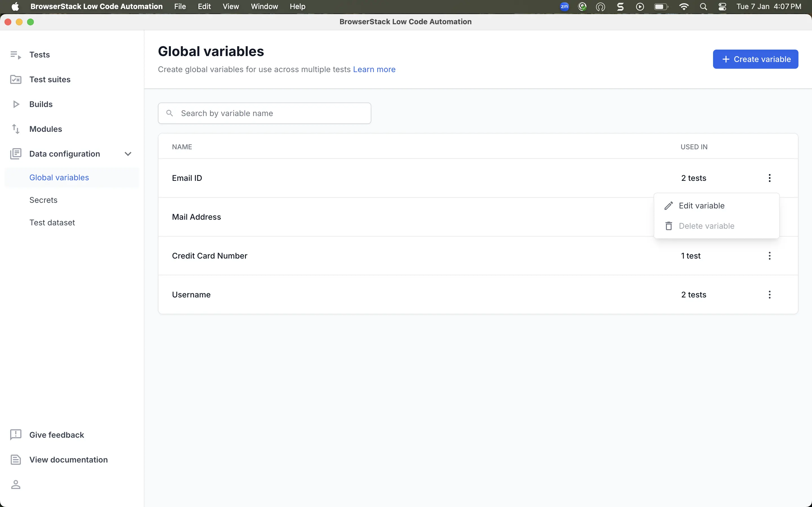The width and height of the screenshot is (812, 507).
Task: Select Edit variable from context menu
Action: click(701, 206)
